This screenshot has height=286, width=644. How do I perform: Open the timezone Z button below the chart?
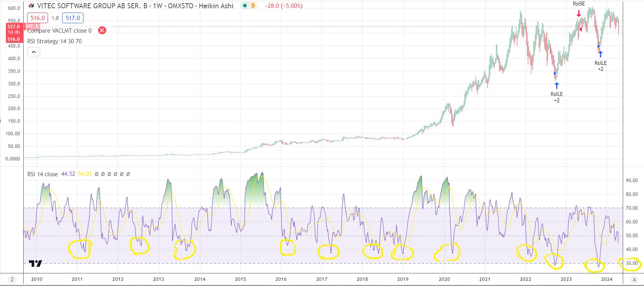click(12, 279)
